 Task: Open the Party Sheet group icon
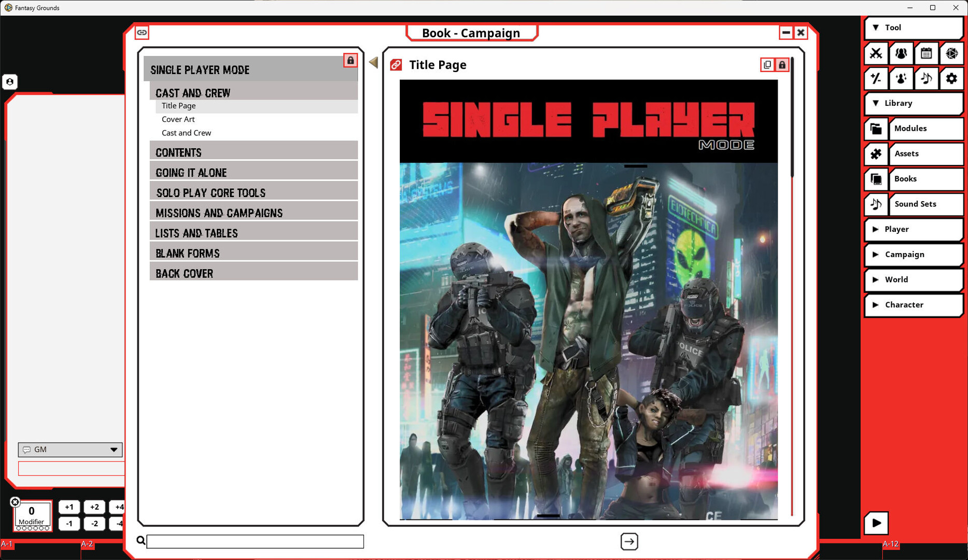(x=901, y=53)
